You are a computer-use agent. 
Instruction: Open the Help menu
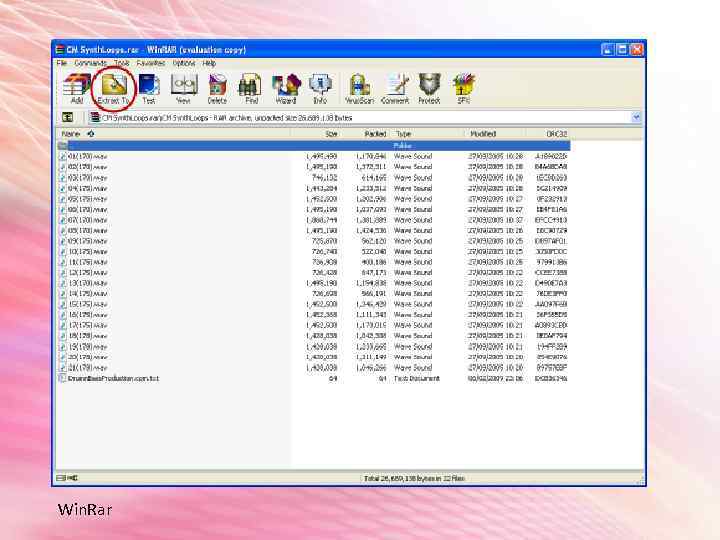point(209,63)
